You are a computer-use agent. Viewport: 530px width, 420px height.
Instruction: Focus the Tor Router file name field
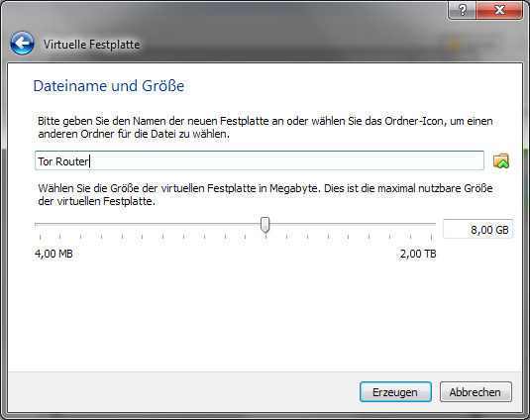tap(260, 160)
